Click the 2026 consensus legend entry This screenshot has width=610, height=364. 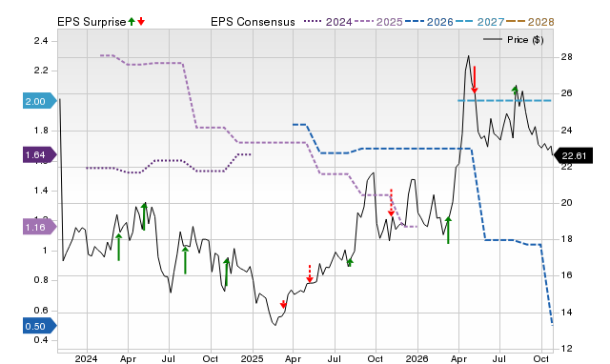pyautogui.click(x=429, y=22)
